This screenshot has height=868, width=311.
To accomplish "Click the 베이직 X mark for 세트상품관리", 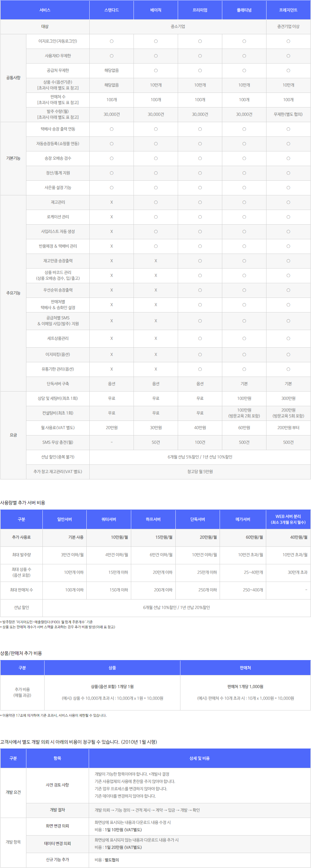I will click(x=156, y=338).
